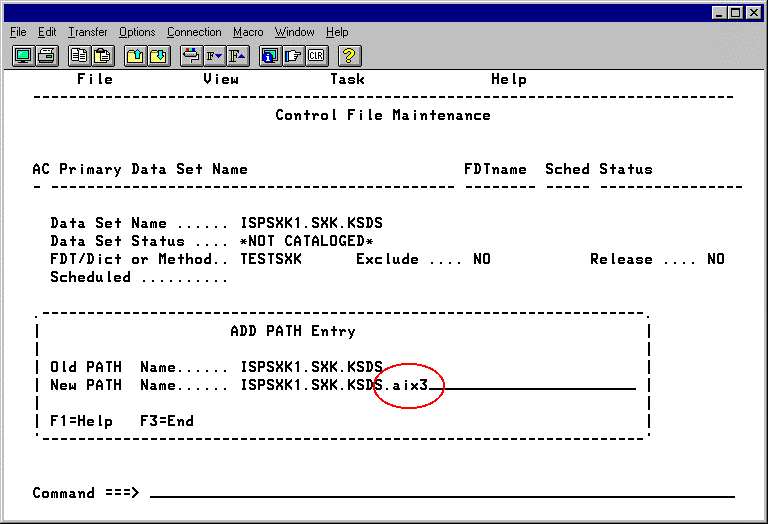Increase font size with F-up icon

tap(237, 56)
